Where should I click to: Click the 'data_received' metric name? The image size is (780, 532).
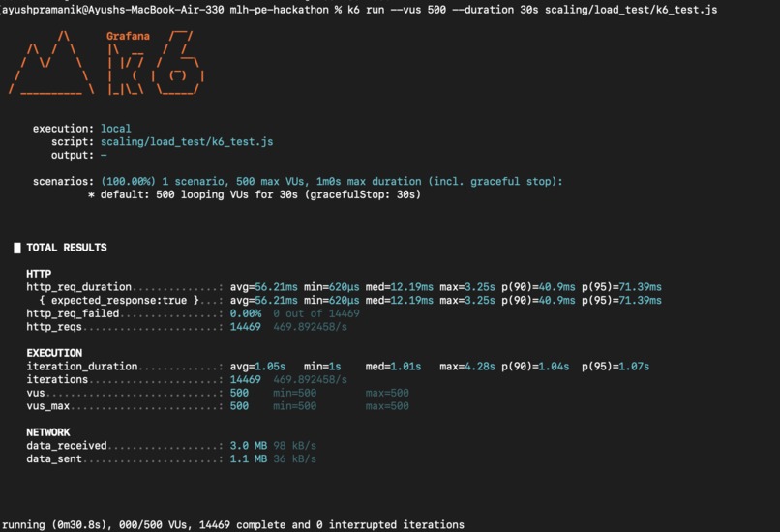point(67,446)
